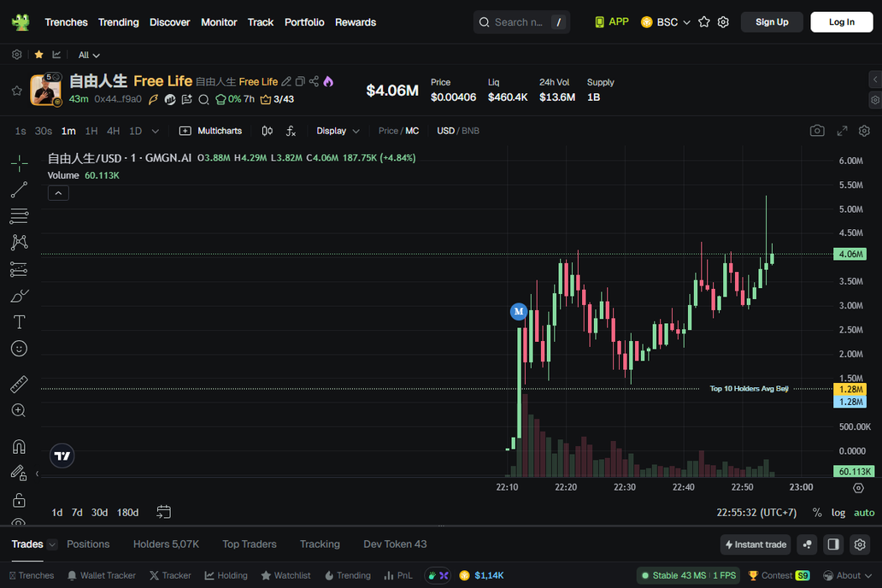Select the trend line drawing tool
The height and width of the screenshot is (588, 882).
click(x=19, y=190)
